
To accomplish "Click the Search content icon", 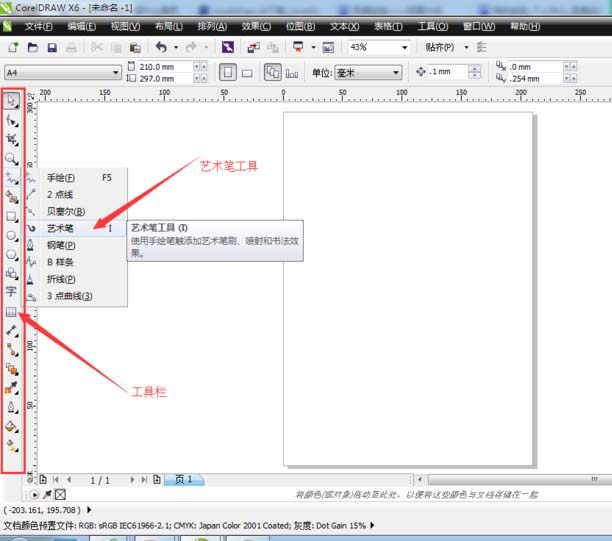I will pos(228,47).
